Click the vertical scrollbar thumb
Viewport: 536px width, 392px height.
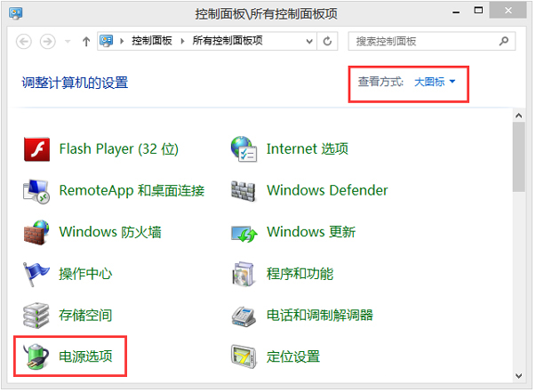(518, 157)
